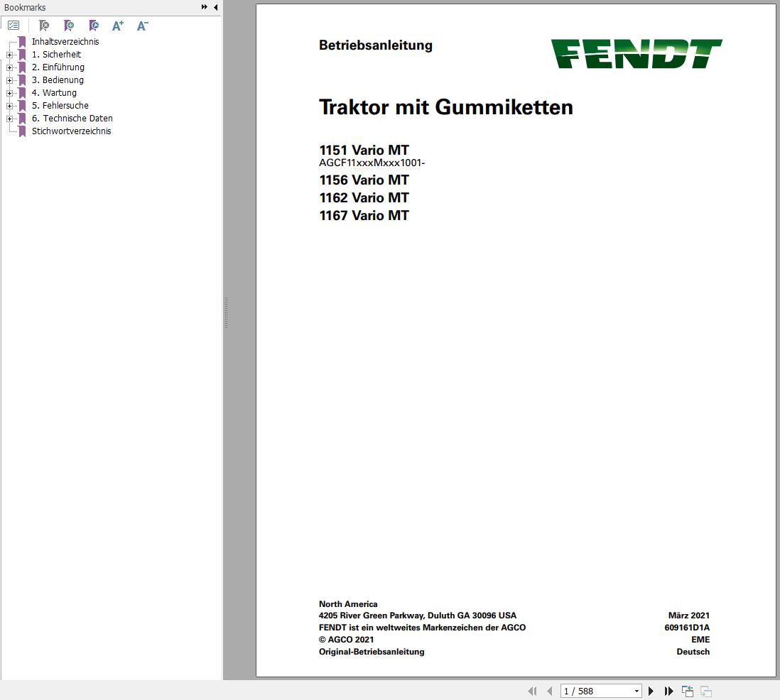Go to the previous page
This screenshot has width=780, height=700.
550,691
